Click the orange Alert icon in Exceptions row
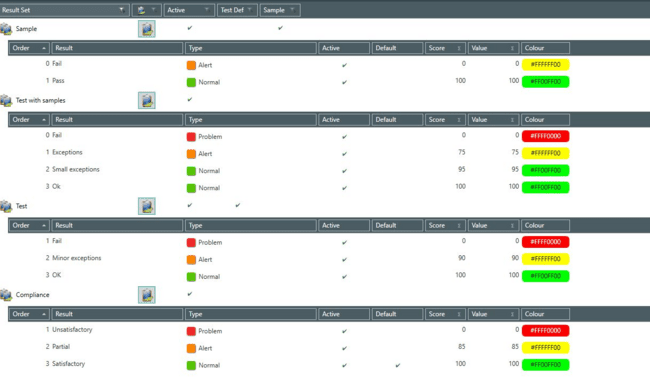The height and width of the screenshot is (391, 650). 191,154
